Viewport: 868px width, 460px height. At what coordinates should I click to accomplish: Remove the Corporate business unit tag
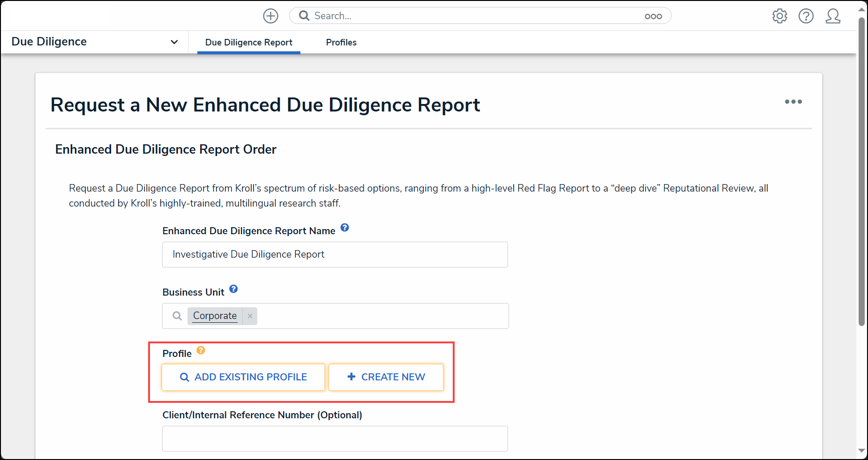pyautogui.click(x=250, y=316)
